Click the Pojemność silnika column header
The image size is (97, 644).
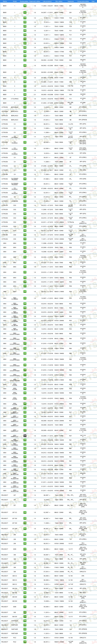34,1
